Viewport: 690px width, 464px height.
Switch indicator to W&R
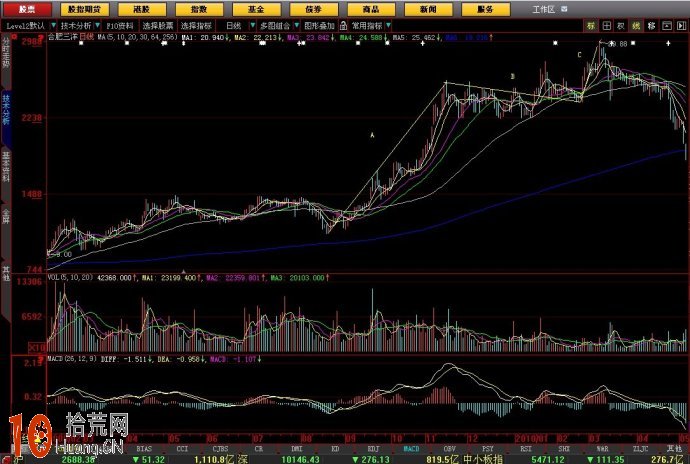pos(602,449)
